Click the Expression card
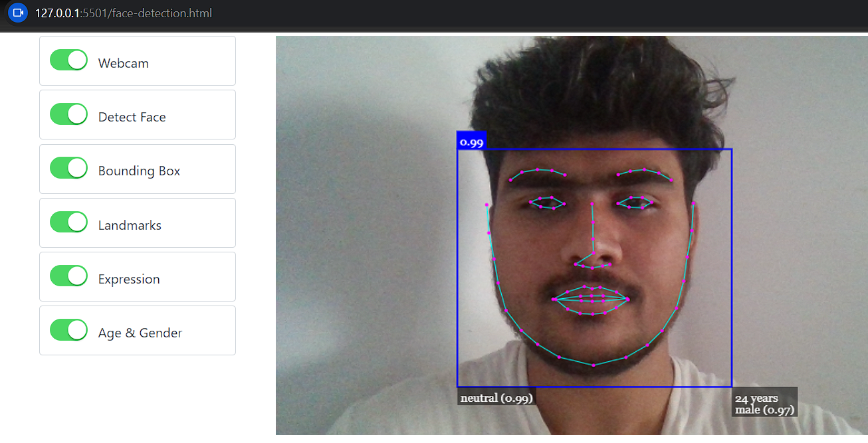Image resolution: width=868 pixels, height=443 pixels. tap(137, 276)
